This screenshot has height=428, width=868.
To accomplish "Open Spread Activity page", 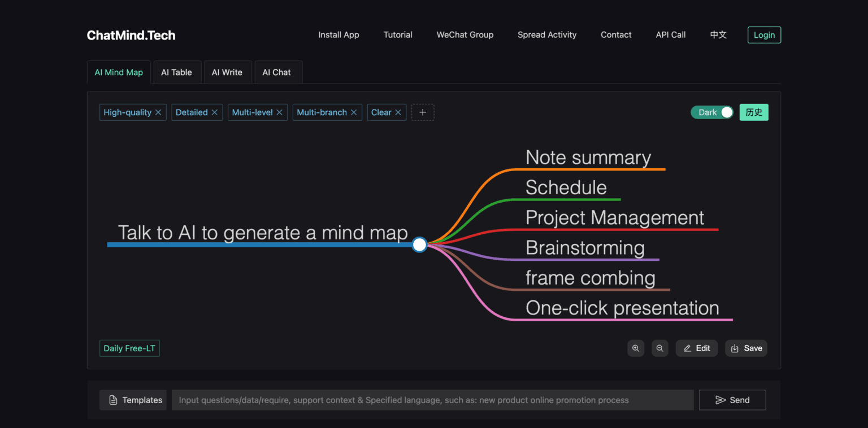I will pos(547,35).
